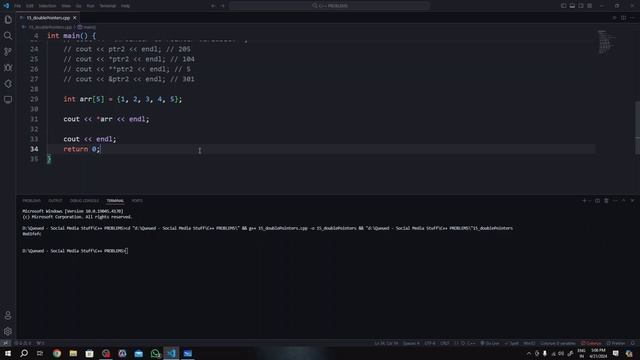Click the Prettier status bar item
The width and height of the screenshot is (640, 360).
(616, 343)
